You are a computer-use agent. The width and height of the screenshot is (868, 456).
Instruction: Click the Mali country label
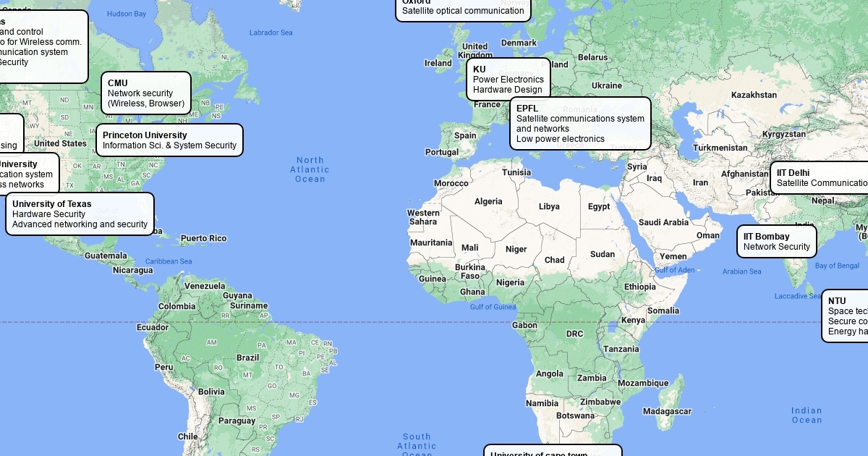click(470, 248)
